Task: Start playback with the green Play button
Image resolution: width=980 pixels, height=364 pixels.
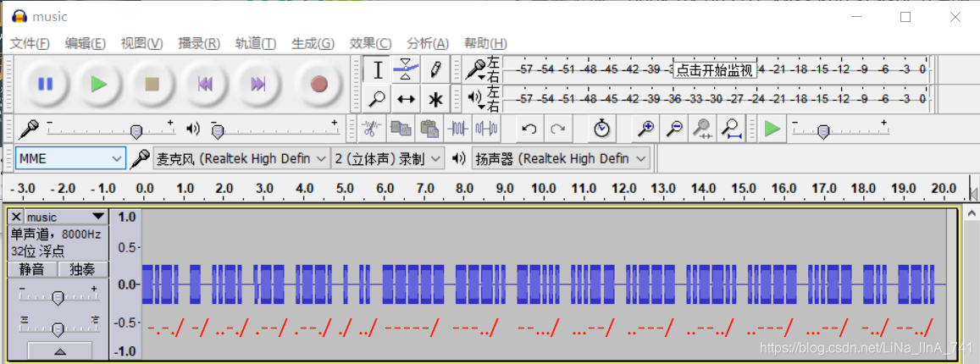Action: (99, 84)
